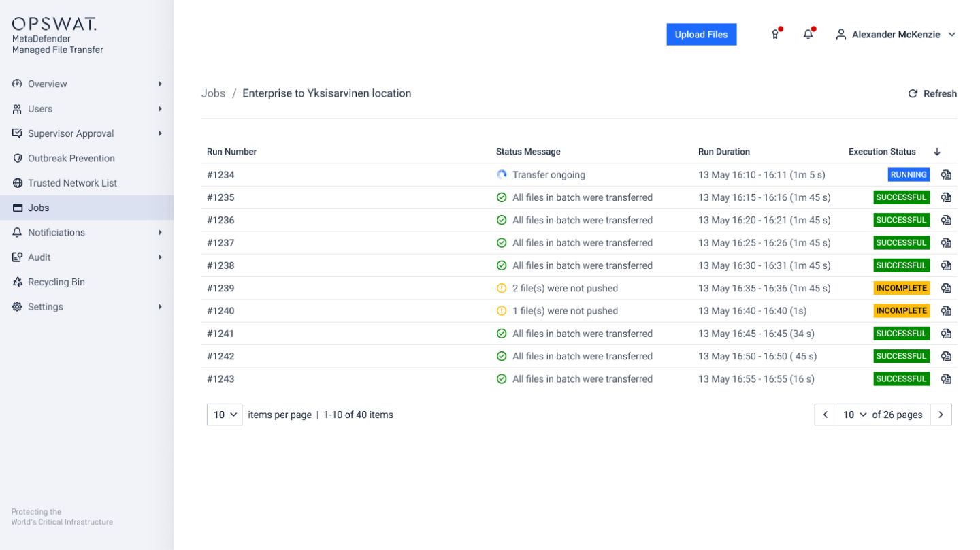
Task: Open the items-per-page dropdown
Action: tap(225, 415)
